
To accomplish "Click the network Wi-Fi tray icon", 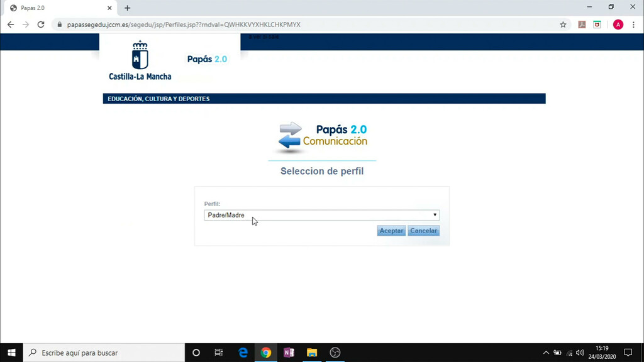I will coord(569,353).
